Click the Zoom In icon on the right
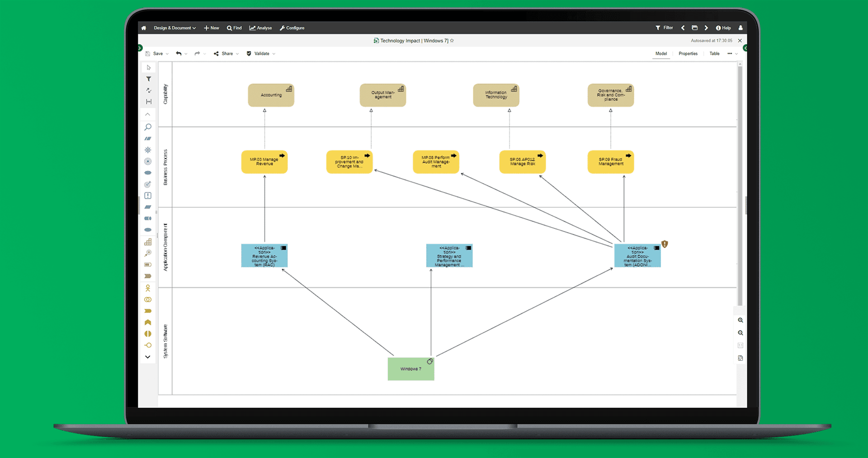868x458 pixels. pos(741,320)
